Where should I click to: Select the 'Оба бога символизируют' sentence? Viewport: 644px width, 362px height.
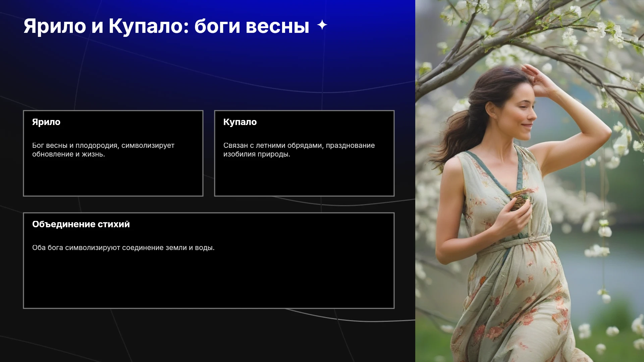point(123,248)
